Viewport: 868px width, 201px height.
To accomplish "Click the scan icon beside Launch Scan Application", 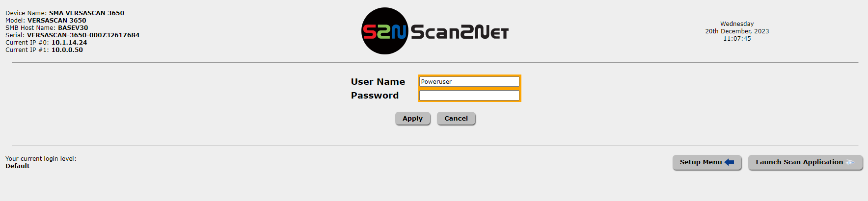I will click(x=850, y=162).
